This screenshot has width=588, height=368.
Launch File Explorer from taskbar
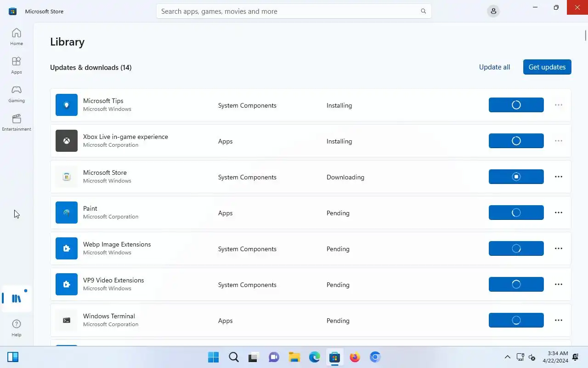pyautogui.click(x=294, y=357)
